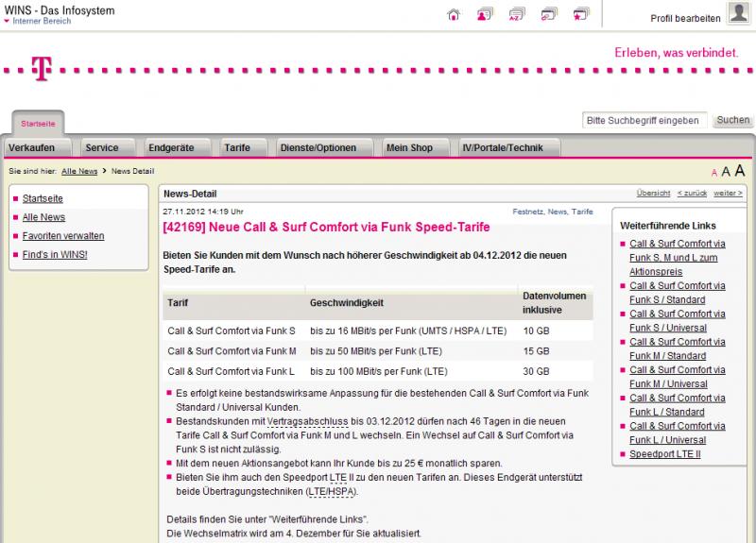Open the contacts card icon

485,14
